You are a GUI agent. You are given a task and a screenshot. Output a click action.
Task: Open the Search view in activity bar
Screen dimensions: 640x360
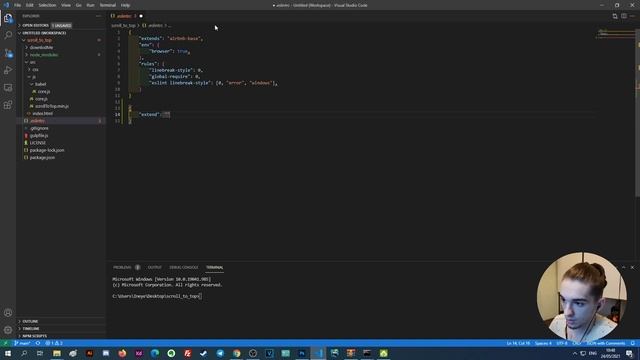tap(8, 35)
